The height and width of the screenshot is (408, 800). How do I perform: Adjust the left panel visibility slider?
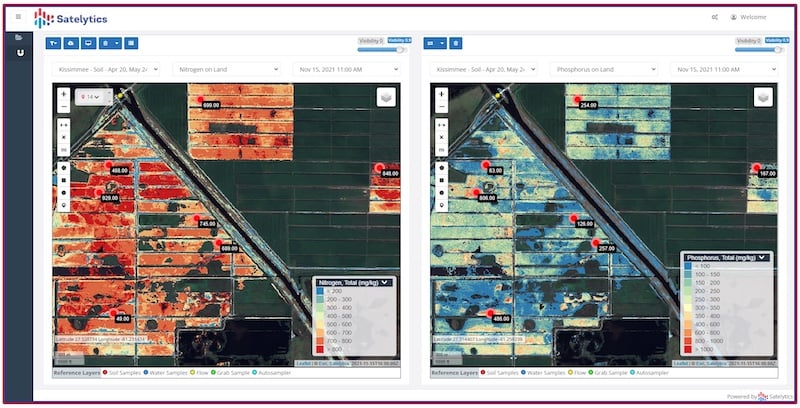tap(399, 49)
